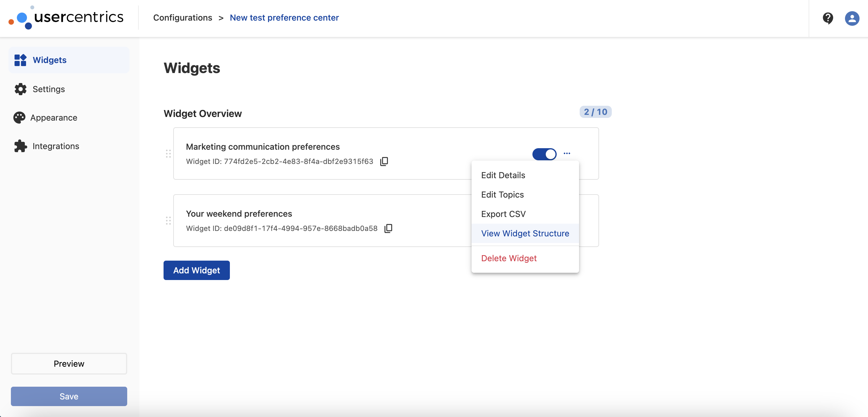Screen dimensions: 868x417
Task: Copy the Your weekend preferences widget ID
Action: tap(388, 228)
